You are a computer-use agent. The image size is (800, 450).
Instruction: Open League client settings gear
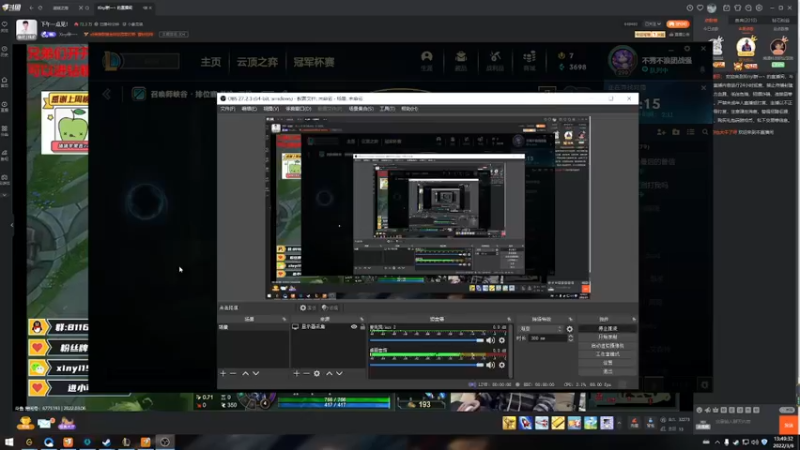click(x=687, y=49)
